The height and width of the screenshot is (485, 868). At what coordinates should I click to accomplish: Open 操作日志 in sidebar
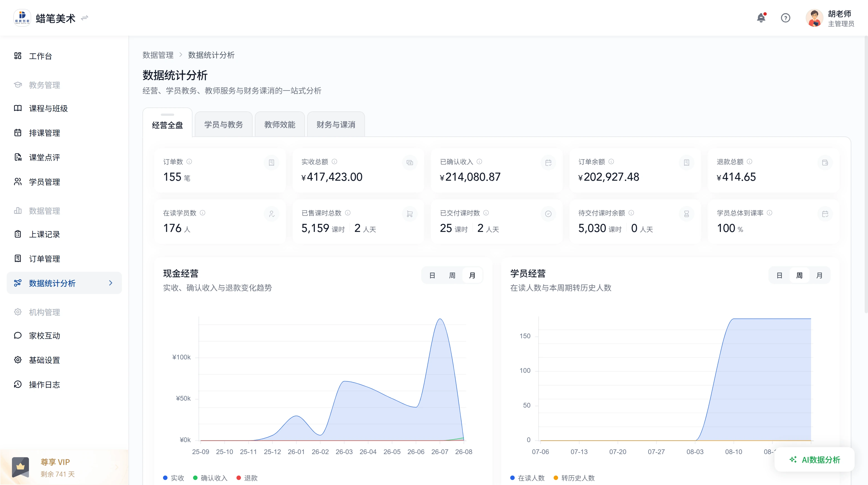[64, 384]
